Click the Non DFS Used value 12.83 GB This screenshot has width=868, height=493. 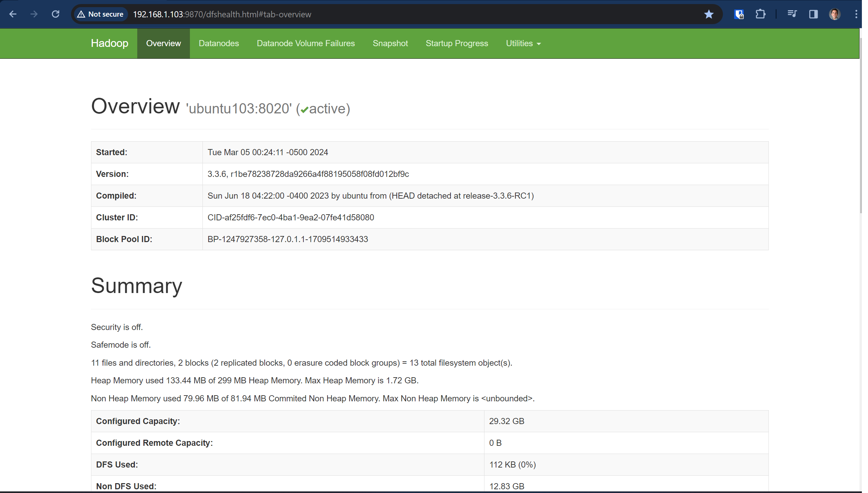tap(507, 487)
